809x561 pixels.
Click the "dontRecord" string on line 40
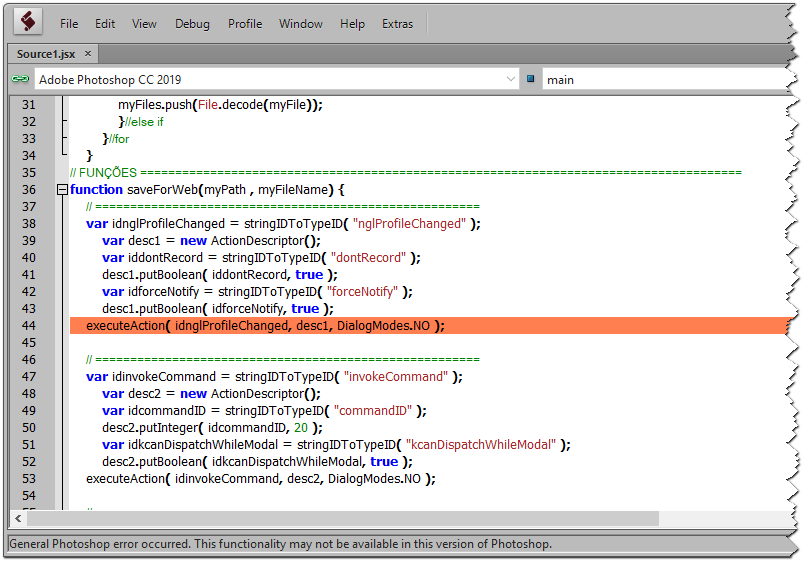tap(368, 258)
